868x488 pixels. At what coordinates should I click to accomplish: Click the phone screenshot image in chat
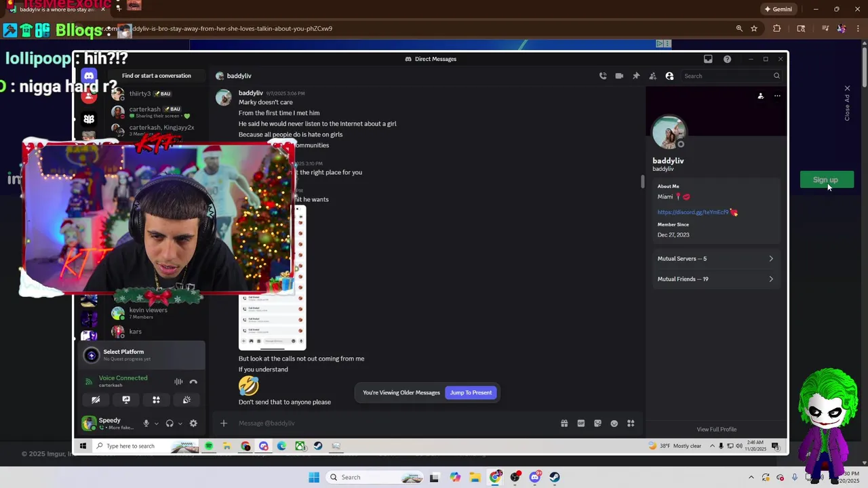[273, 278]
